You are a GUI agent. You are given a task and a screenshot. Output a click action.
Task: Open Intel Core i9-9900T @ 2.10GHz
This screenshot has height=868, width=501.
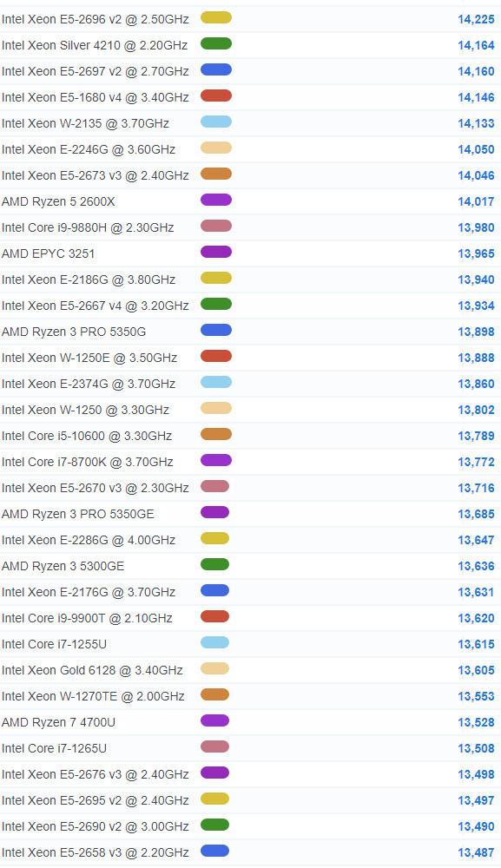tap(87, 618)
